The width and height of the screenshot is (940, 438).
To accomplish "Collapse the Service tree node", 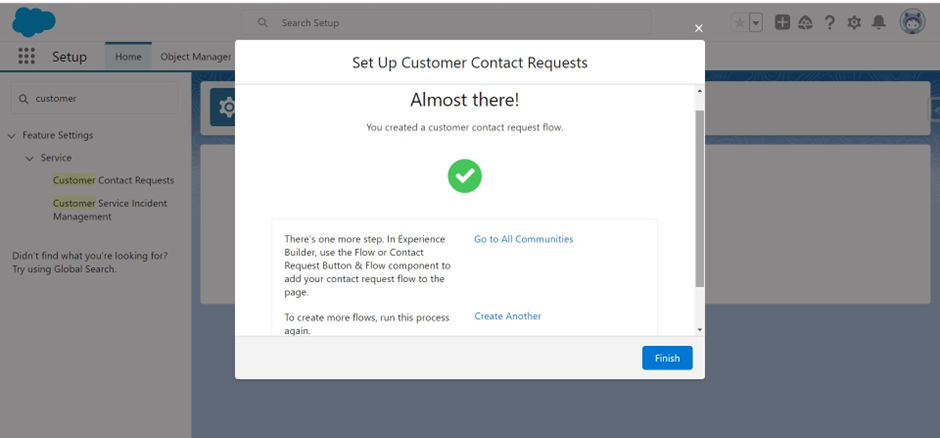I will point(29,158).
